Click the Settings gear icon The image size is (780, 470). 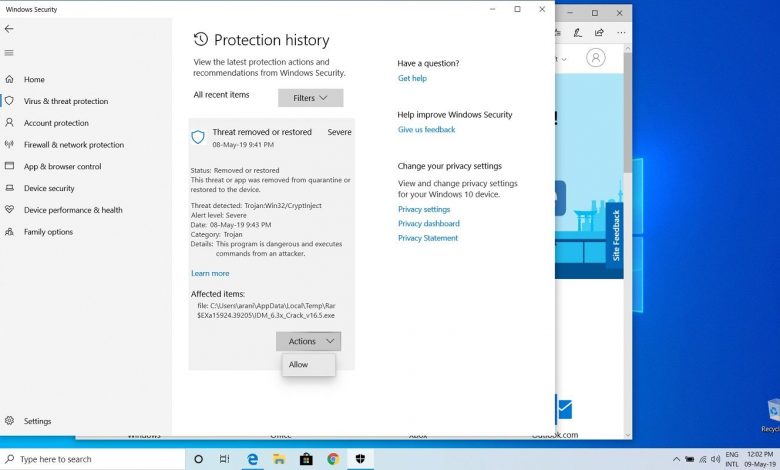pos(9,421)
